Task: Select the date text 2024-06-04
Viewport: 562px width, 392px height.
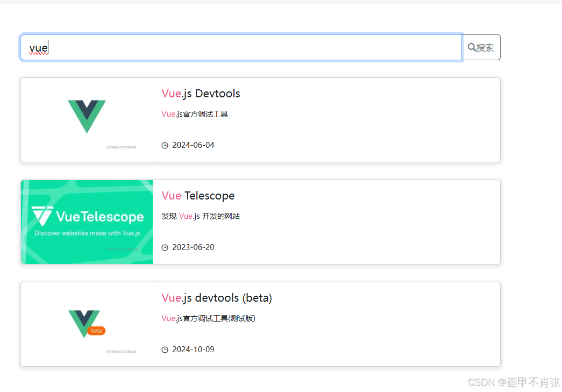Action: click(194, 145)
